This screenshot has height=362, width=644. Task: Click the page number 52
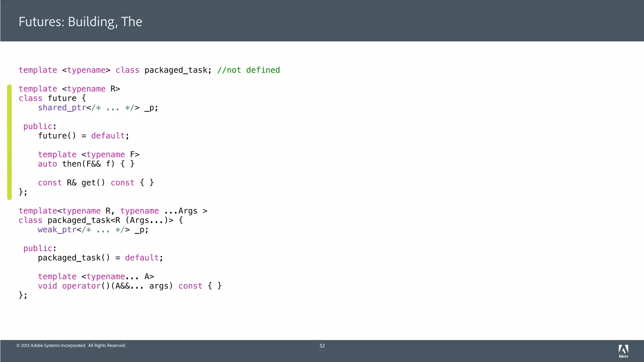tap(322, 346)
